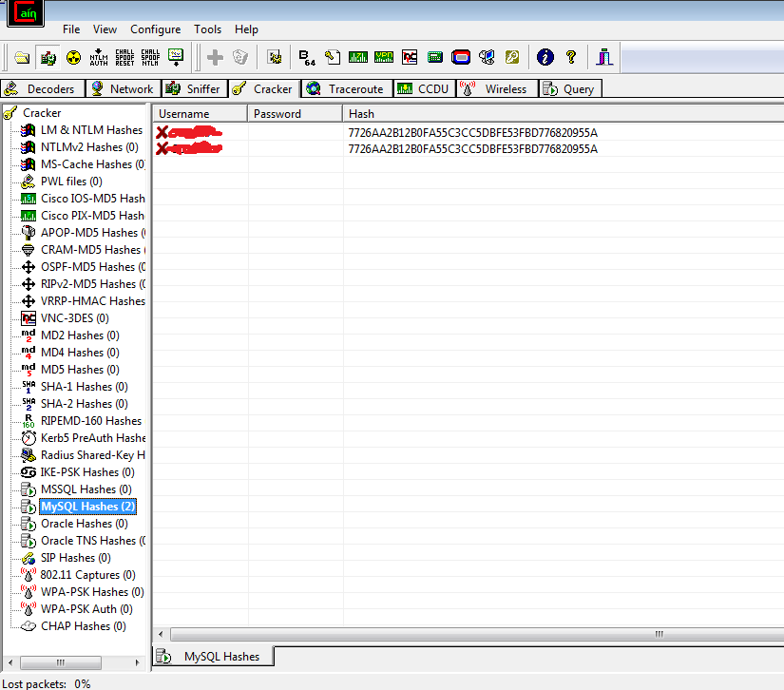784x690 pixels.
Task: Select PWL files (0) tree item
Action: (x=71, y=182)
